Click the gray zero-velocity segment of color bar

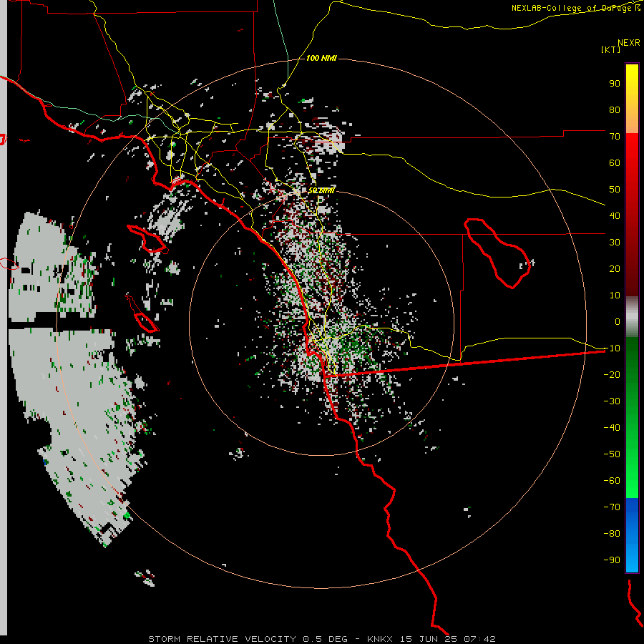click(x=632, y=317)
